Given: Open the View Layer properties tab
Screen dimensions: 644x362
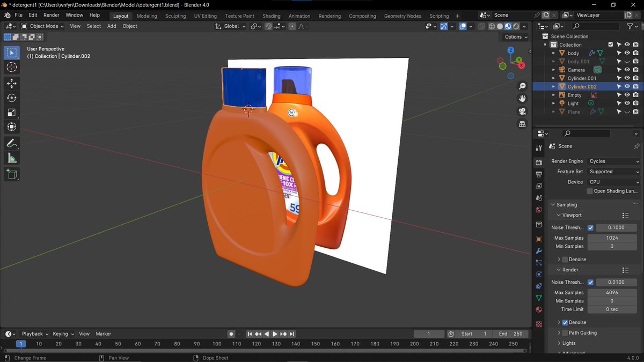Looking at the screenshot, I should [539, 186].
